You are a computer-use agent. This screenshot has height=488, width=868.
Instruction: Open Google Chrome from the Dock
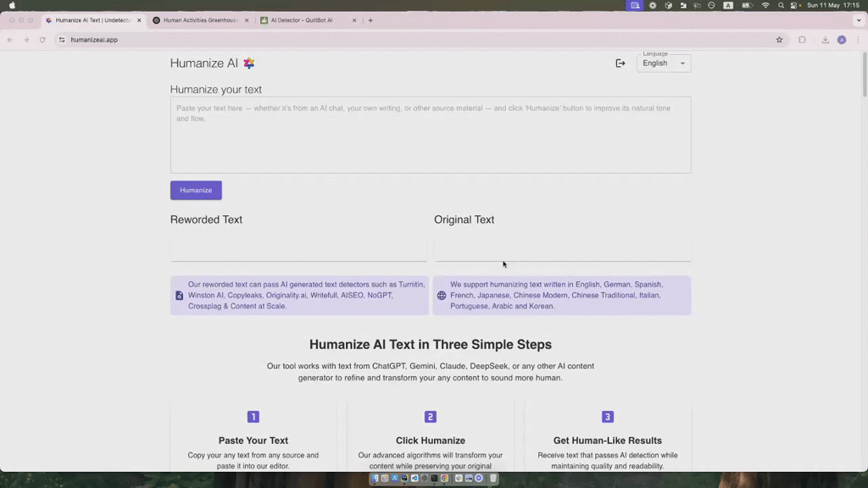(444, 478)
